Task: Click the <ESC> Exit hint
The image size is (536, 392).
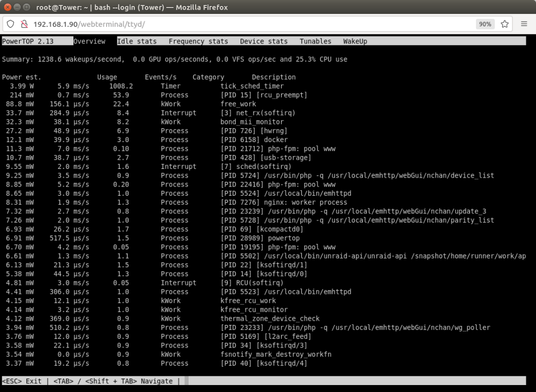Action: [x=22, y=381]
